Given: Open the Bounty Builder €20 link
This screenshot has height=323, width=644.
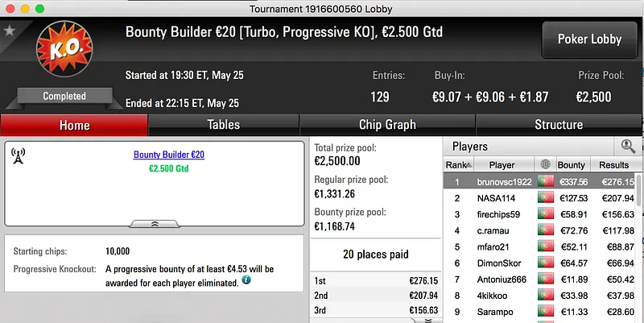Looking at the screenshot, I should tap(169, 155).
